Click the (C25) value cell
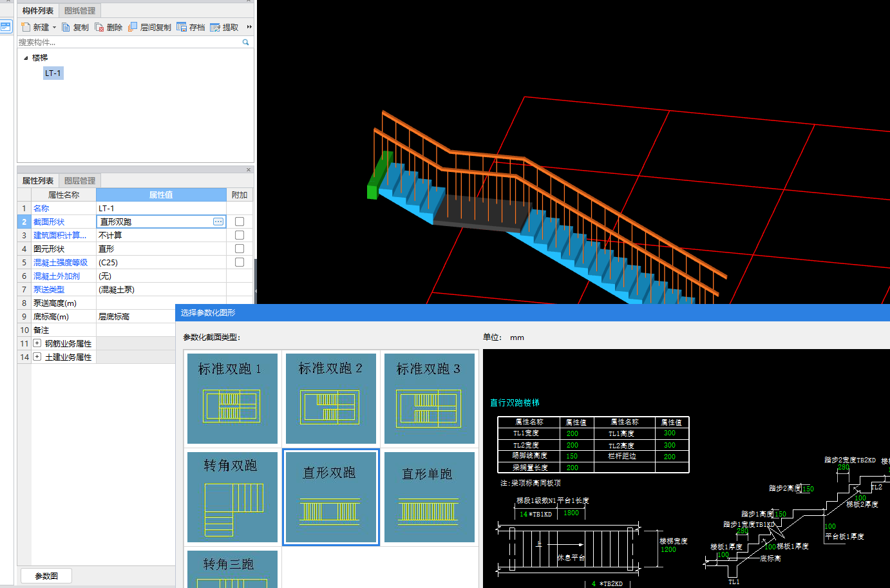Screen dimensions: 890x588 161,262
